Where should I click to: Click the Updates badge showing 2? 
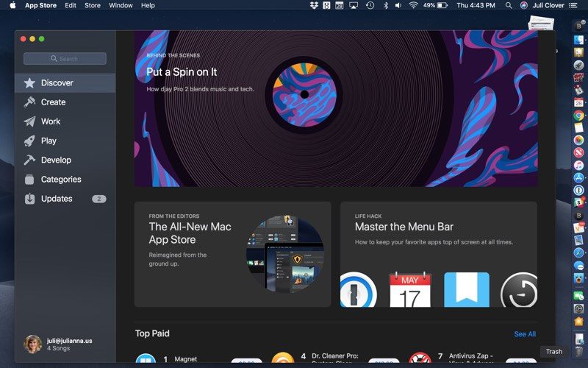(99, 199)
